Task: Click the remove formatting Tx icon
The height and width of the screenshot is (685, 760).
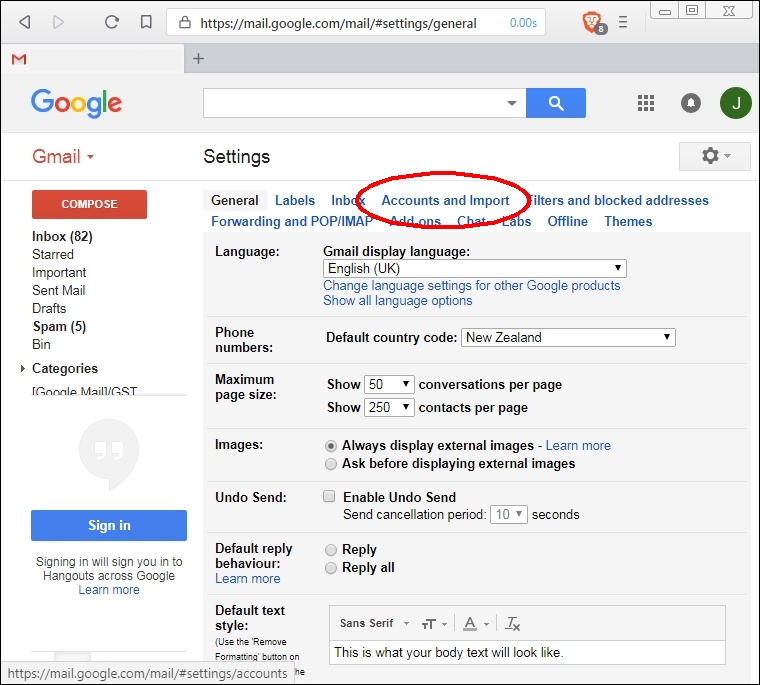Action: [x=512, y=623]
